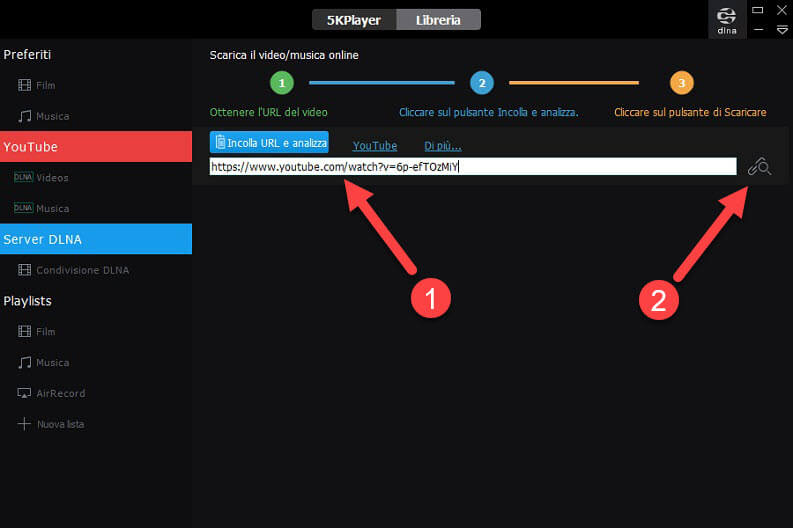Open the YouTube link

point(375,146)
